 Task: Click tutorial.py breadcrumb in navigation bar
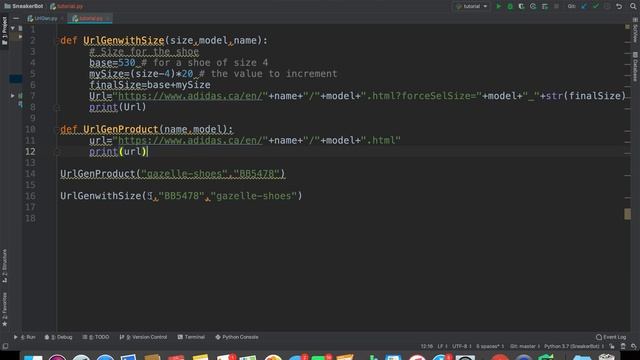(x=67, y=6)
